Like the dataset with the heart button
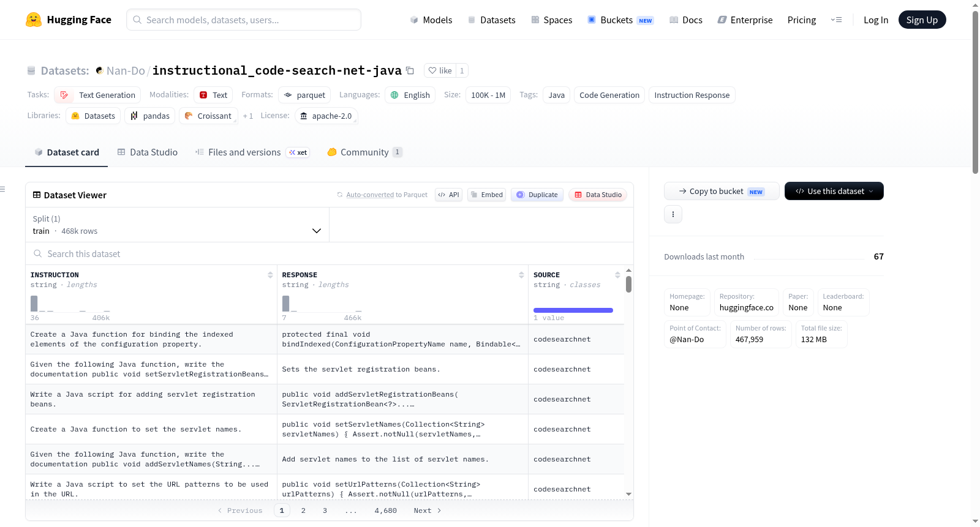Viewport: 980px width, 527px height. click(440, 70)
